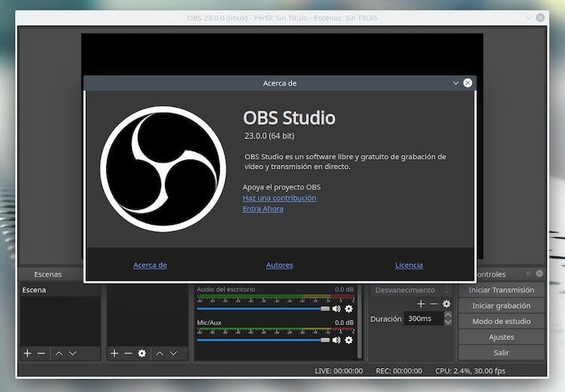
Task: Click Iniciar Transmisión button
Action: 501,290
